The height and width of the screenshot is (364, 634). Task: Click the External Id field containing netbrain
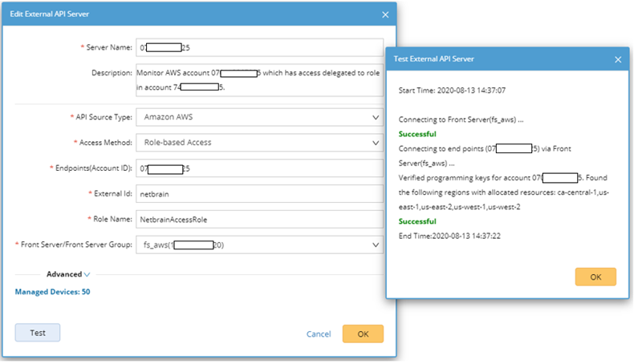pos(259,194)
